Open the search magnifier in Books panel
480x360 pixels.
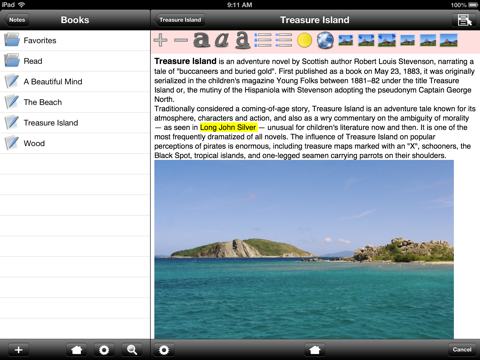coord(132,350)
